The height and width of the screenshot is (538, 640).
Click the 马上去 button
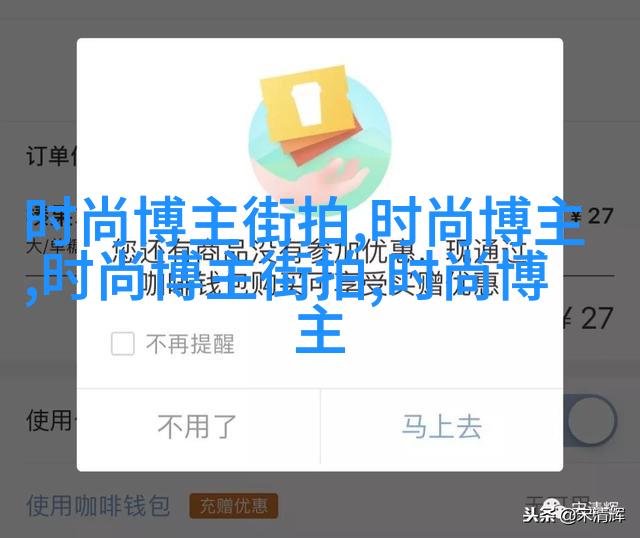(x=442, y=427)
